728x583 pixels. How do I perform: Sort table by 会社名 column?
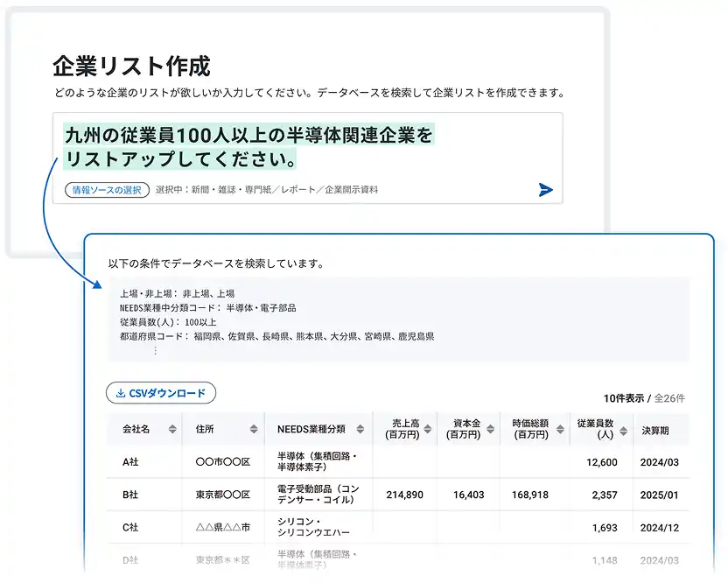click(x=171, y=430)
